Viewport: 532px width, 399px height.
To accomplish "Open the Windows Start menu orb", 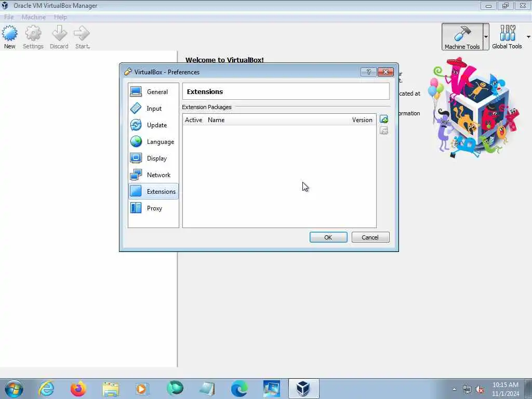I will [14, 389].
